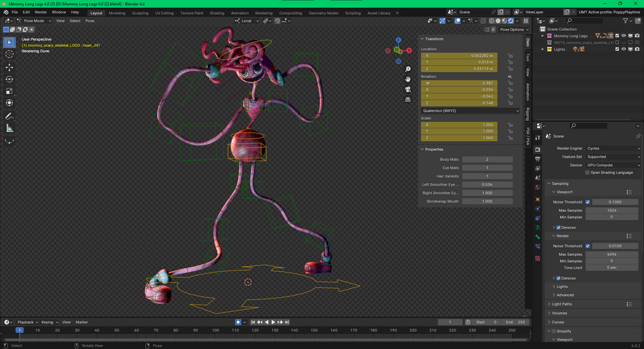644x349 pixels.
Task: Open the File menu
Action: click(14, 12)
